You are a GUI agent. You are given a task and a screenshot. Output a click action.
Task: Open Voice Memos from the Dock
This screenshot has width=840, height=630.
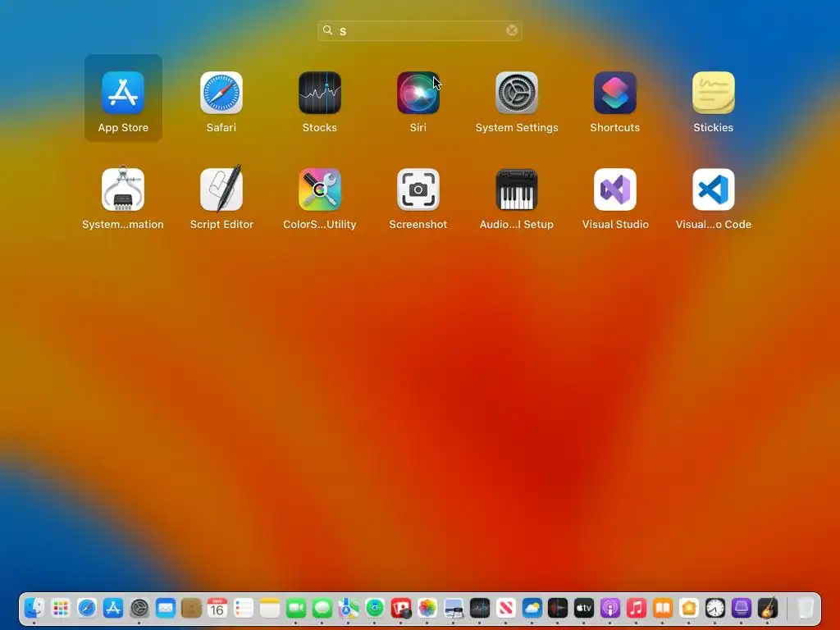point(558,608)
